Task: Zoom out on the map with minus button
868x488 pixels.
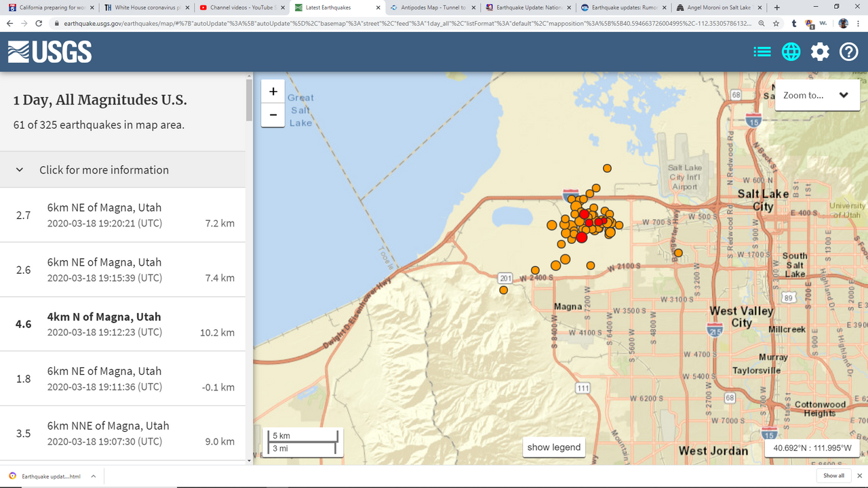Action: click(x=273, y=115)
